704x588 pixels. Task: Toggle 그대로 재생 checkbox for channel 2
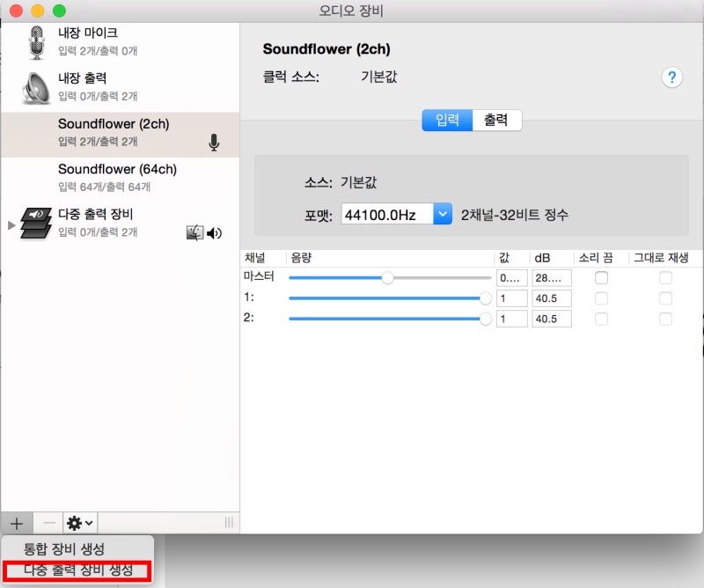click(x=665, y=319)
